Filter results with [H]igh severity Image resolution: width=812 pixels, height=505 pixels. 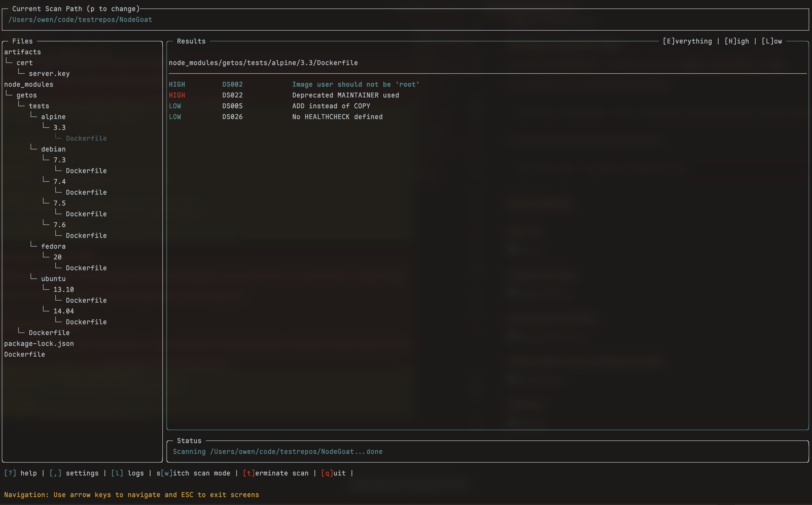coord(737,41)
